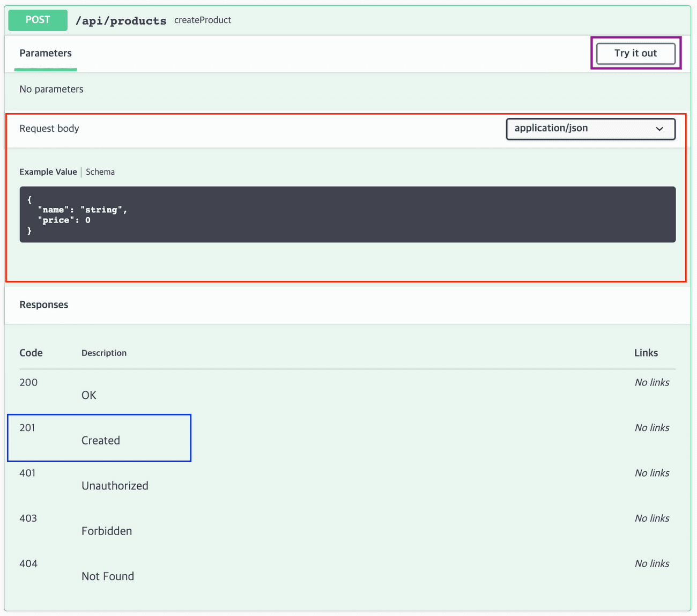Click the /api/products path text

pos(121,21)
